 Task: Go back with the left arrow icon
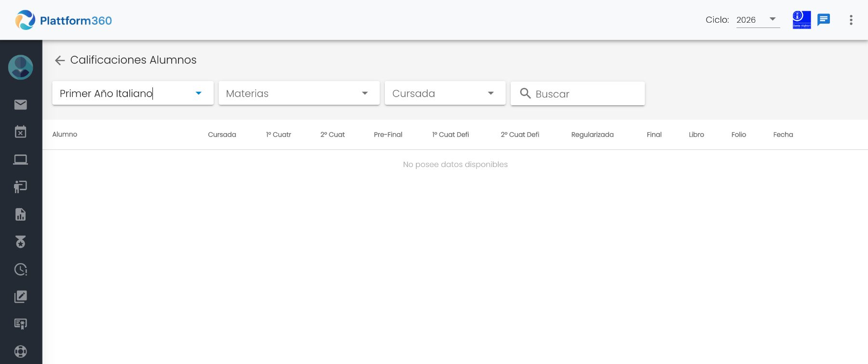tap(60, 60)
